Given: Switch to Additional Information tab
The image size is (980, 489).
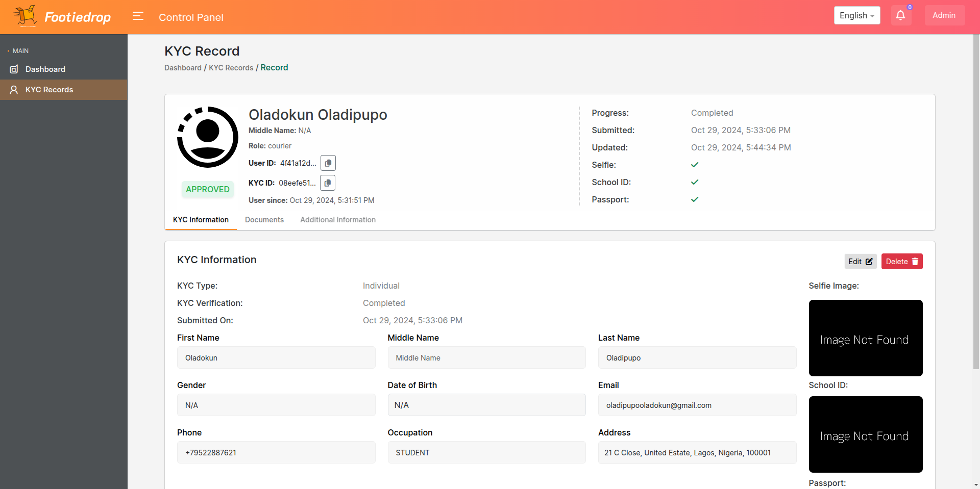Looking at the screenshot, I should [x=338, y=220].
